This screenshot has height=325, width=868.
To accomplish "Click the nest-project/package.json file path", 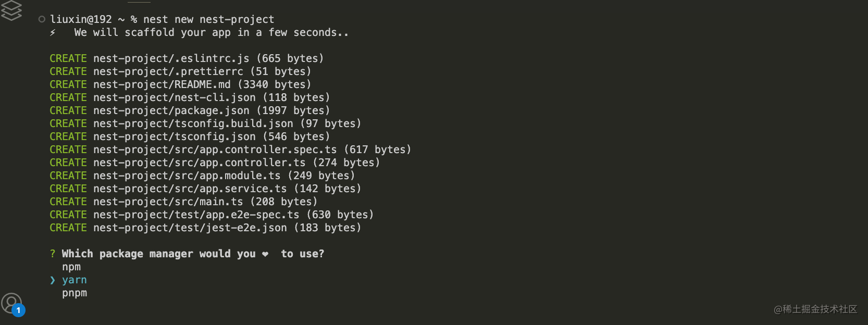I will pyautogui.click(x=171, y=110).
